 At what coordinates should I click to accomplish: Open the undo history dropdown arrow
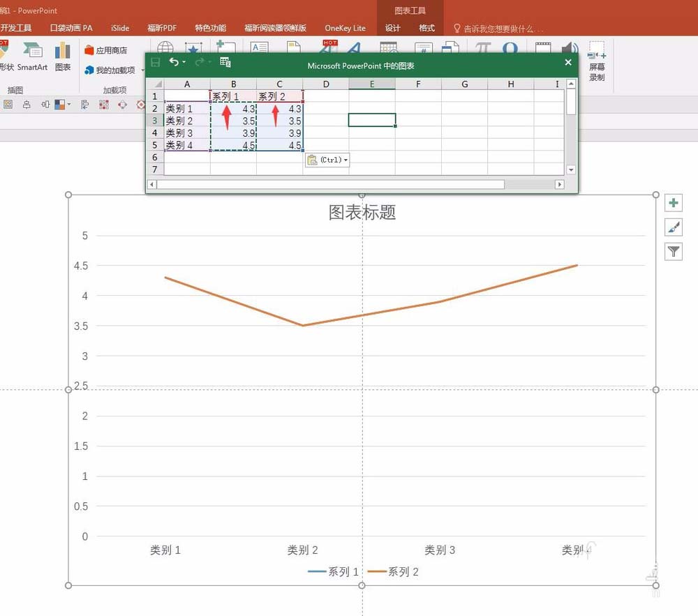tap(184, 62)
